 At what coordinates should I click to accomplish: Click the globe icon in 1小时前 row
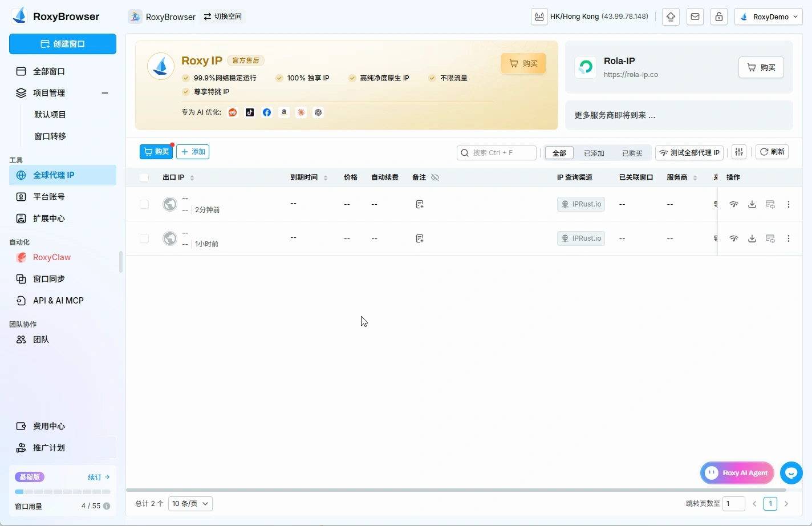(x=170, y=238)
